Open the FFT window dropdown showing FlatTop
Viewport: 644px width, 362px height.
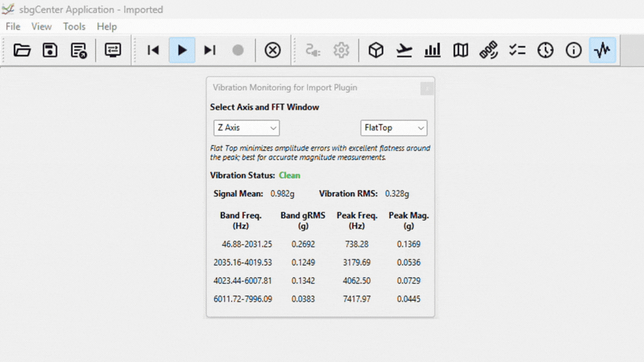tap(394, 127)
